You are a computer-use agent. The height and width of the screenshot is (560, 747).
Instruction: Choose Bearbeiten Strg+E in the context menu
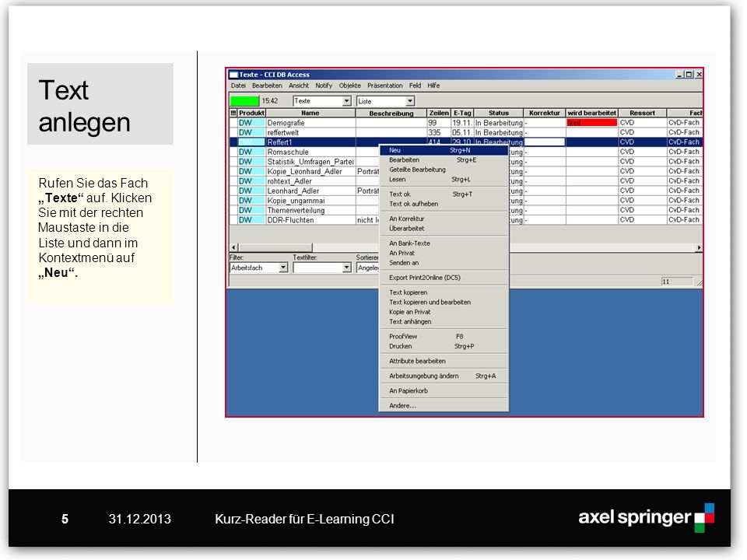click(444, 160)
